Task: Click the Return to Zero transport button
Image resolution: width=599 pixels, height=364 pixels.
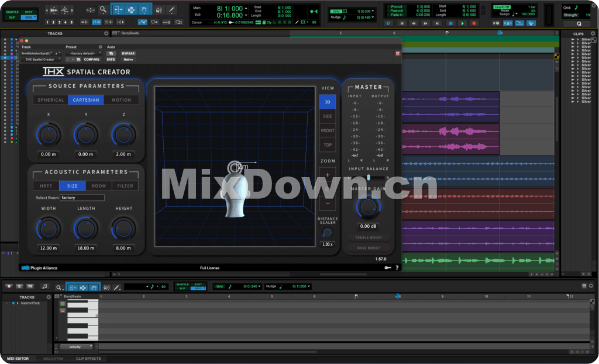Action: (x=401, y=23)
